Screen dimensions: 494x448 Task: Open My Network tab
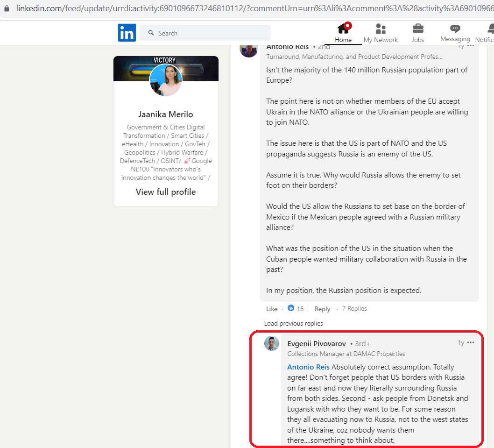[381, 33]
